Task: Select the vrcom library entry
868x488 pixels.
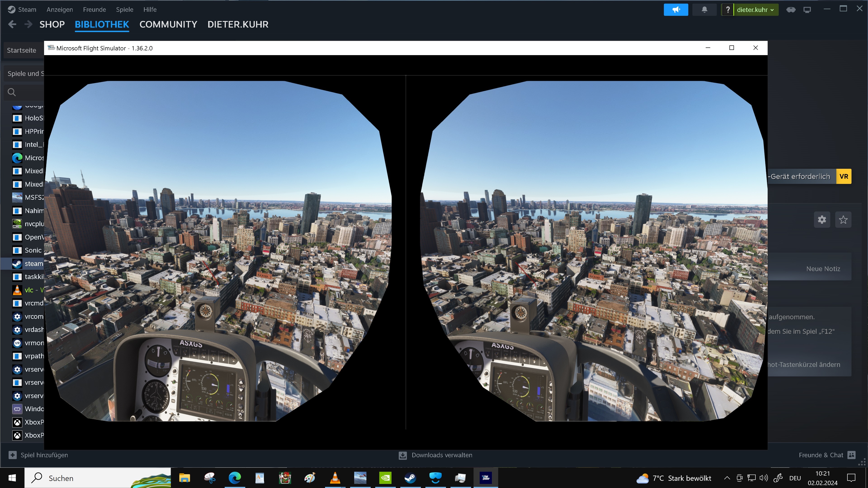Action: pos(28,316)
